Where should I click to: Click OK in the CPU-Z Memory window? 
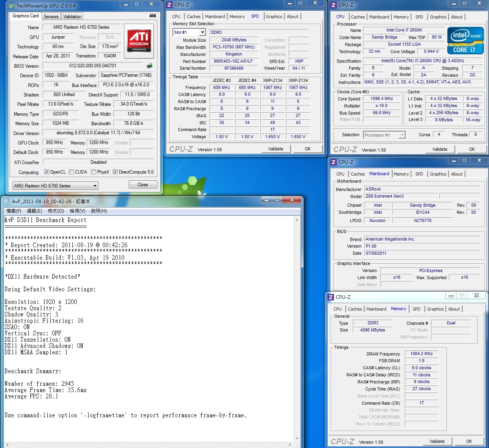point(469,441)
